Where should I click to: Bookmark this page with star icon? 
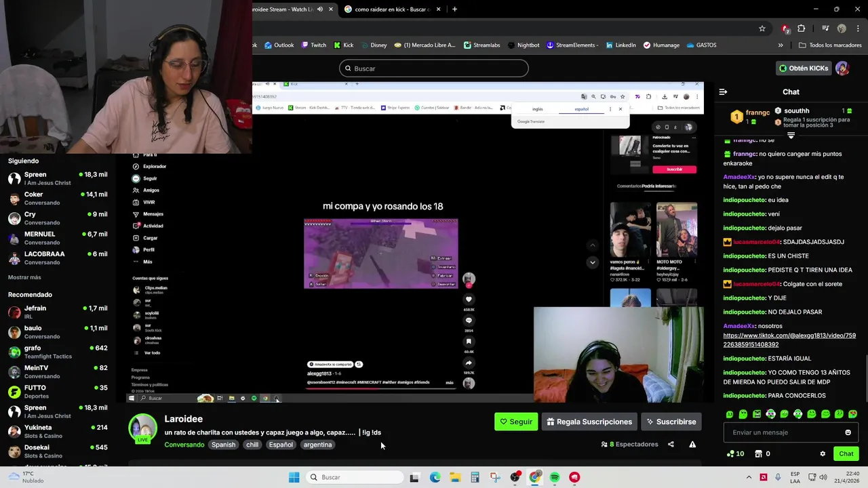click(762, 28)
